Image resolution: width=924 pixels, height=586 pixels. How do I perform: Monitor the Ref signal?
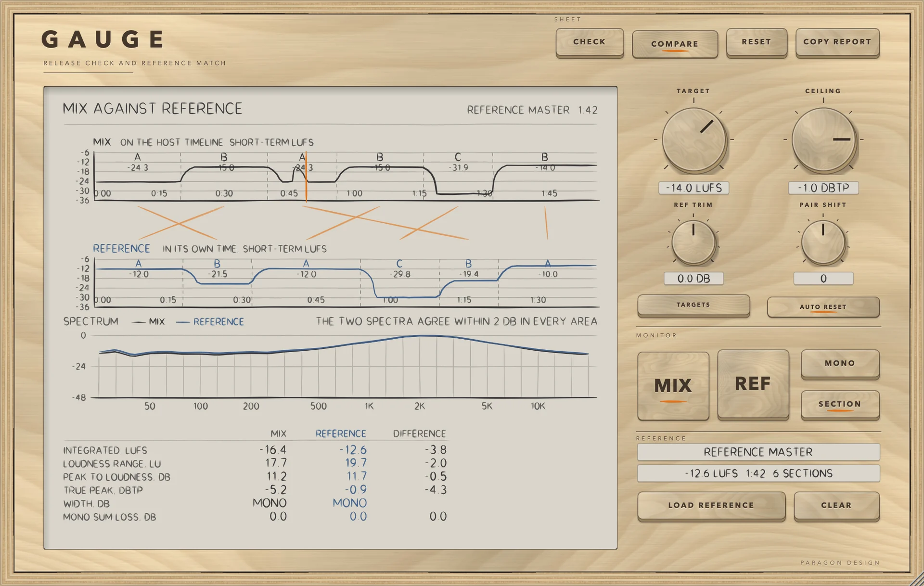(x=753, y=384)
